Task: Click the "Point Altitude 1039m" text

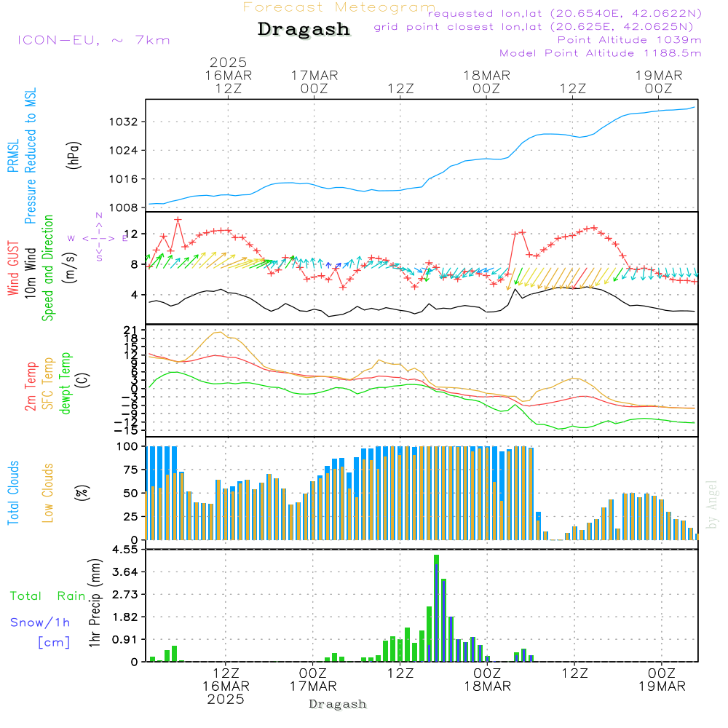Action: pos(630,39)
